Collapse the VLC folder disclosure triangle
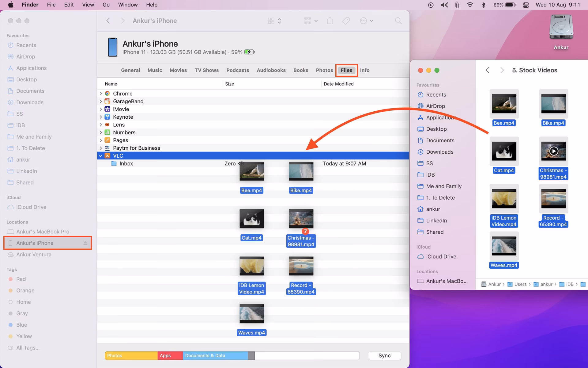This screenshot has height=368, width=588. coord(100,155)
